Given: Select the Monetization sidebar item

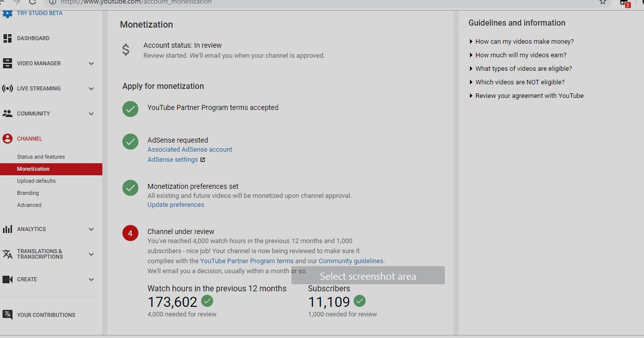Looking at the screenshot, I should (x=51, y=169).
